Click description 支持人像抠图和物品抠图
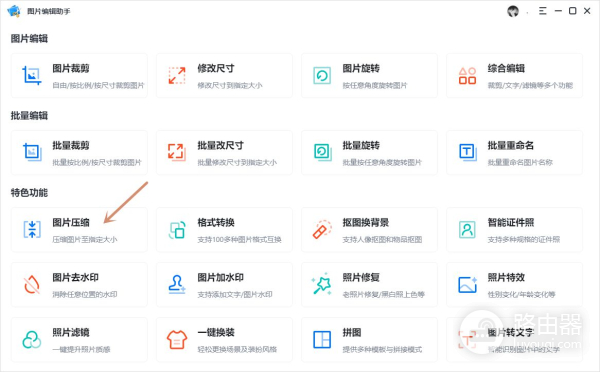The image size is (600, 372). click(x=382, y=240)
